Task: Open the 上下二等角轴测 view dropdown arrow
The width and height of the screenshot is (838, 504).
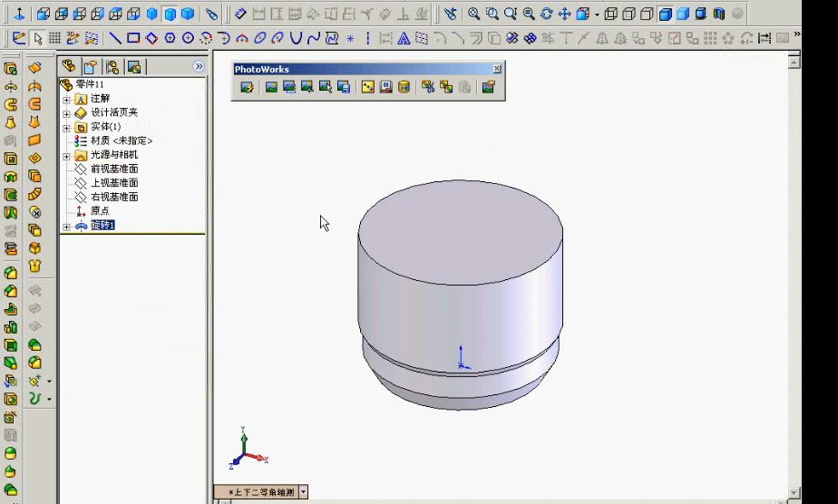Action: 303,491
